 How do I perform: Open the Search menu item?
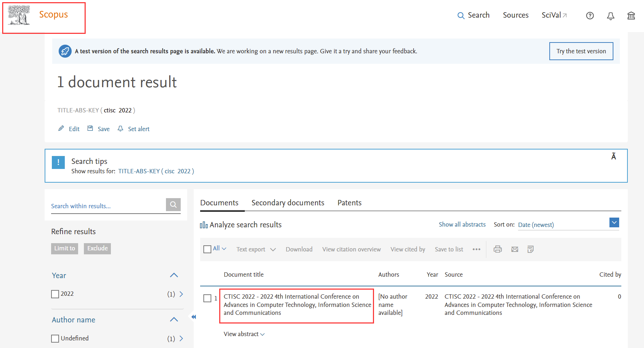[x=479, y=15]
